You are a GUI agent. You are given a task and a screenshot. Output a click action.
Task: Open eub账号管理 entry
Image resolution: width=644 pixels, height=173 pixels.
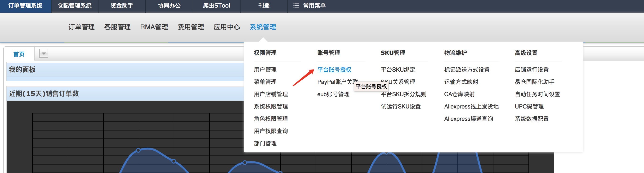(333, 94)
